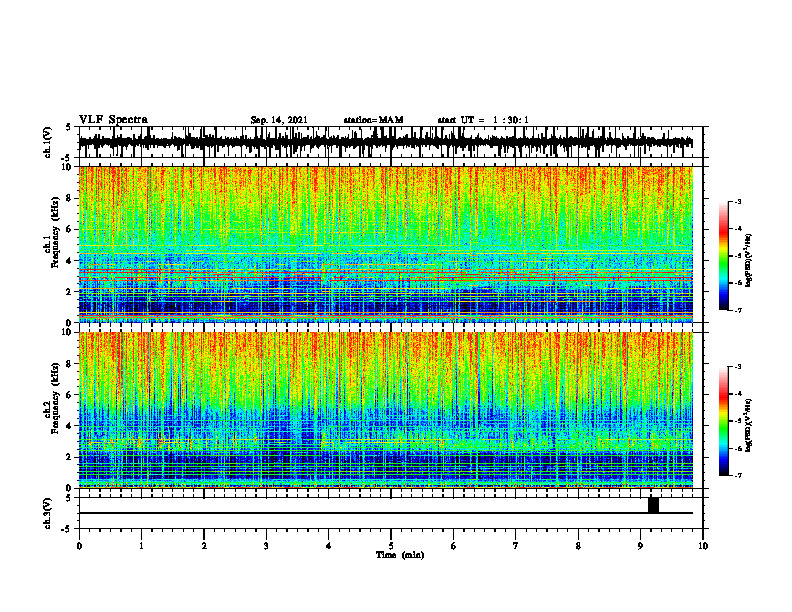Viewport: 792px width, 612px height.
Task: Click the "VLF Spectra" plot title
Action: click(x=113, y=120)
